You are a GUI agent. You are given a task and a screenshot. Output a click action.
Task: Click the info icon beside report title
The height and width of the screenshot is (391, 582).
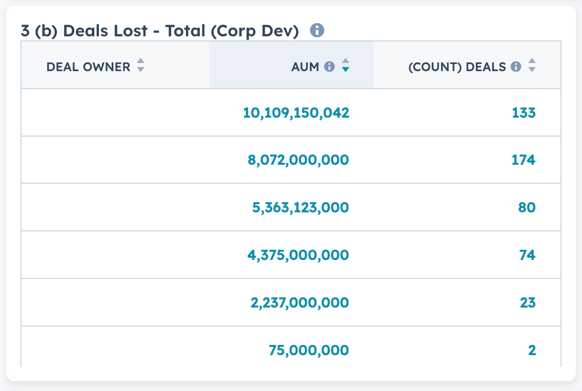point(317,30)
